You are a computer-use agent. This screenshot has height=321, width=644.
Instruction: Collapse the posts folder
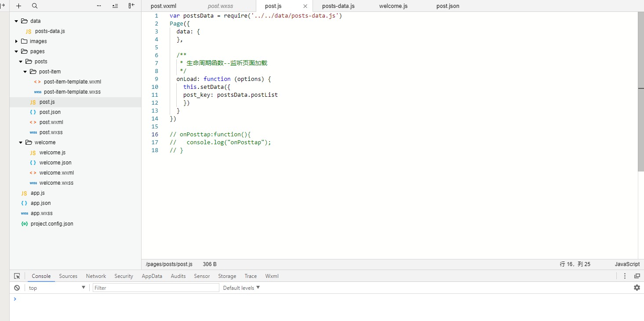click(x=21, y=62)
